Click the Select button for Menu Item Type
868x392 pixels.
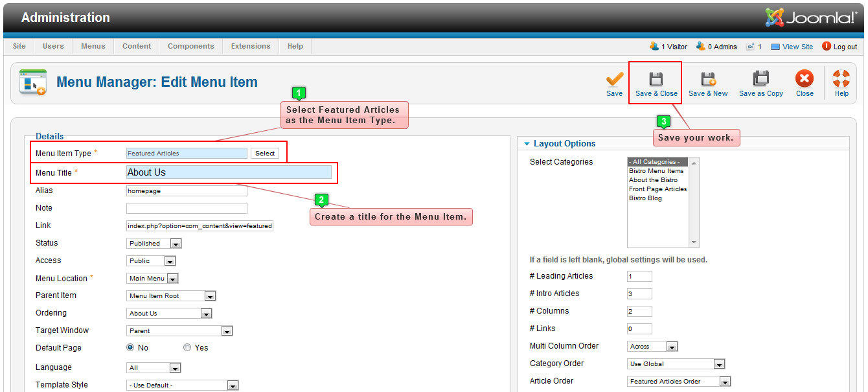[265, 154]
